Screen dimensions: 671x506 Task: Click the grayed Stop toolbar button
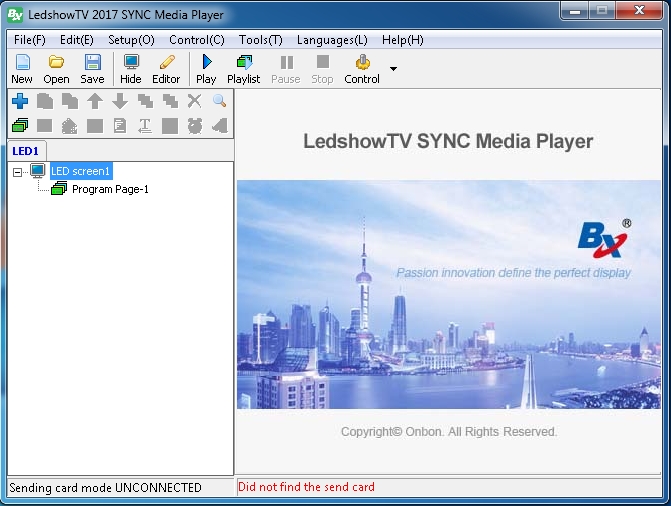coord(322,68)
